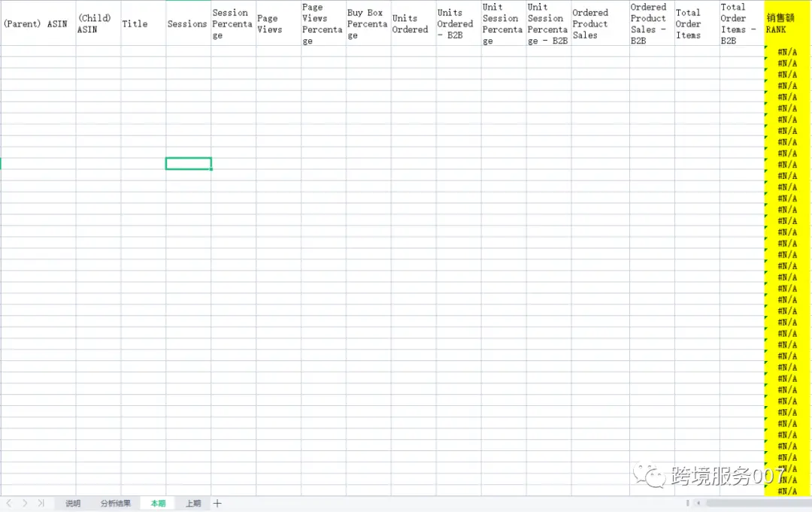Jump to the last sheet arrow

[x=41, y=503]
